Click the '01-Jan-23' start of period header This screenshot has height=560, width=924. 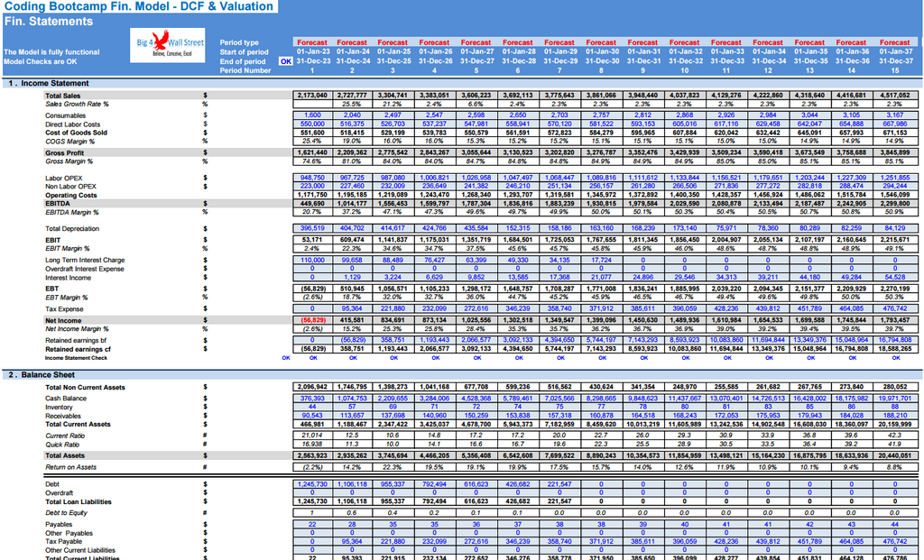312,51
